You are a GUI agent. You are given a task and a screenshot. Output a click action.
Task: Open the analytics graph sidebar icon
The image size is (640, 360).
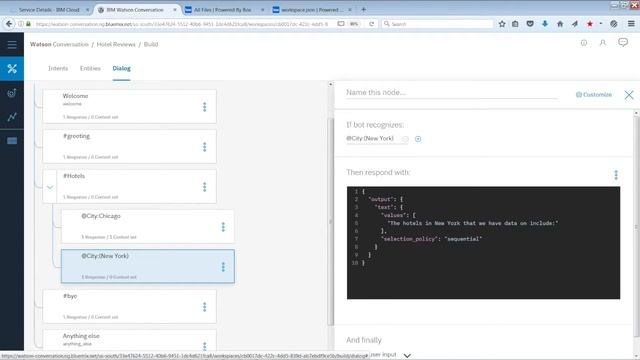[12, 117]
